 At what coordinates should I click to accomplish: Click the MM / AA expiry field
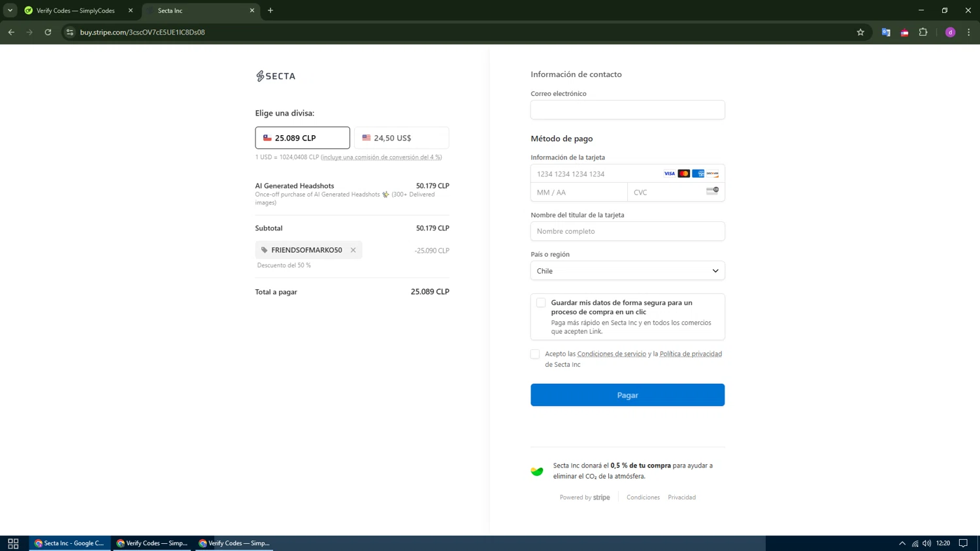579,193
